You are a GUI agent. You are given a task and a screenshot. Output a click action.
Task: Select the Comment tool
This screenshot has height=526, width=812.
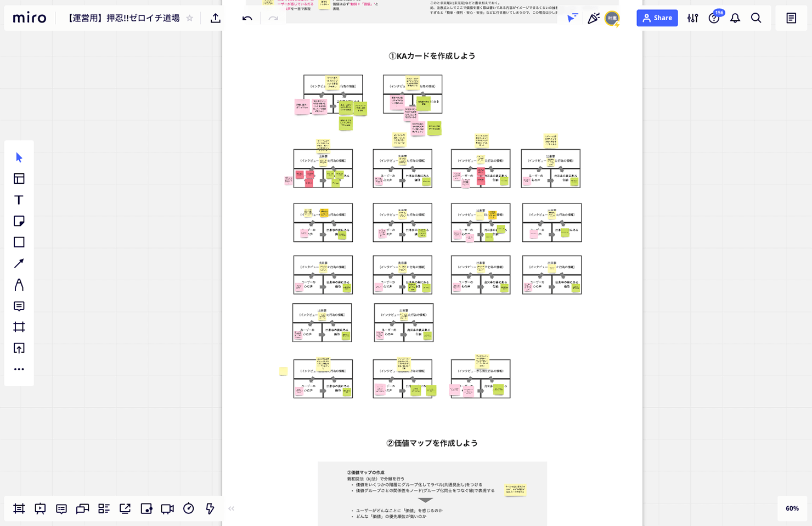tap(19, 306)
